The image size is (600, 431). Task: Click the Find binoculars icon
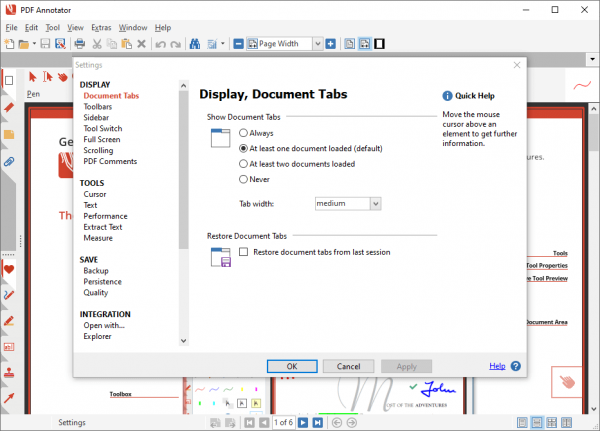(x=194, y=44)
